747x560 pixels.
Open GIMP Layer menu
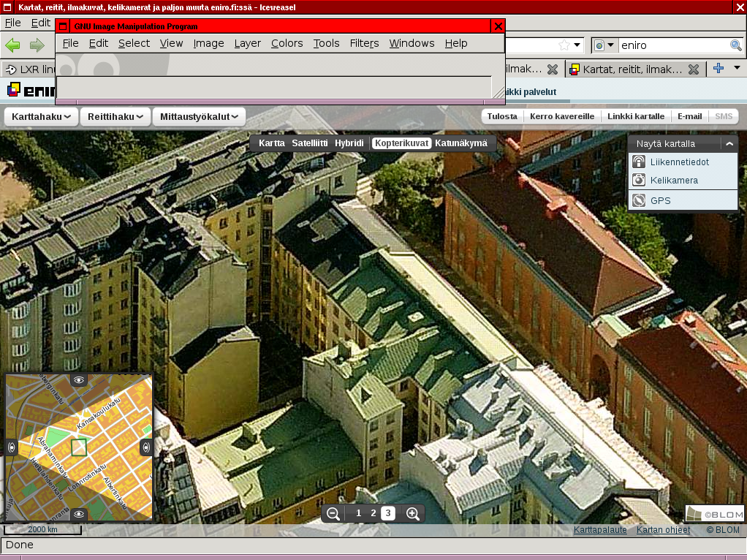[x=247, y=43]
